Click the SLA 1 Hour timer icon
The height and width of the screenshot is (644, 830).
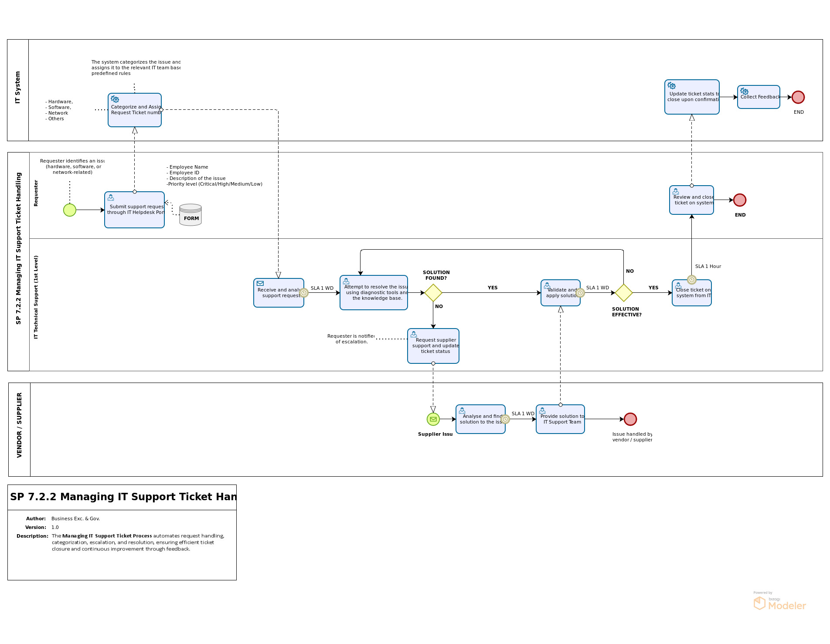[691, 280]
